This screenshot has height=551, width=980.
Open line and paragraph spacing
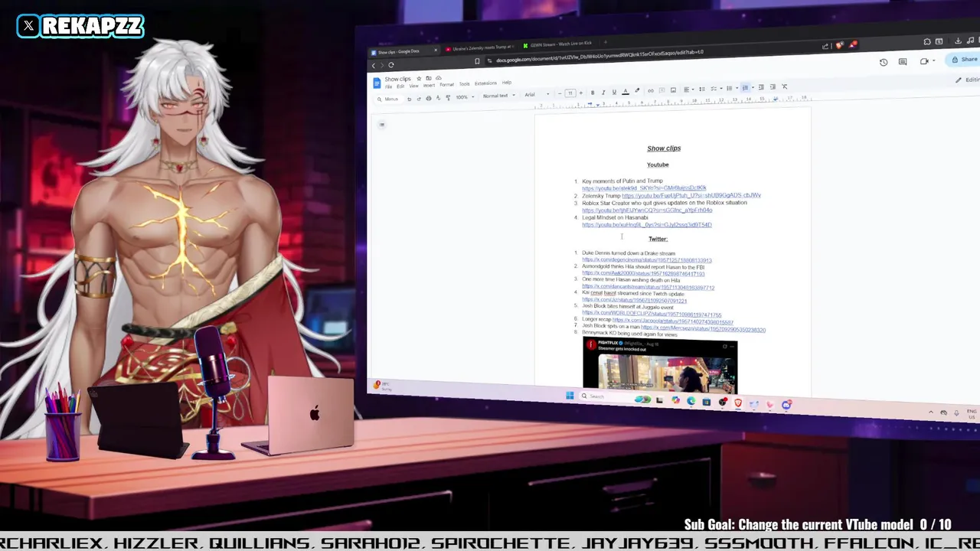tap(702, 89)
